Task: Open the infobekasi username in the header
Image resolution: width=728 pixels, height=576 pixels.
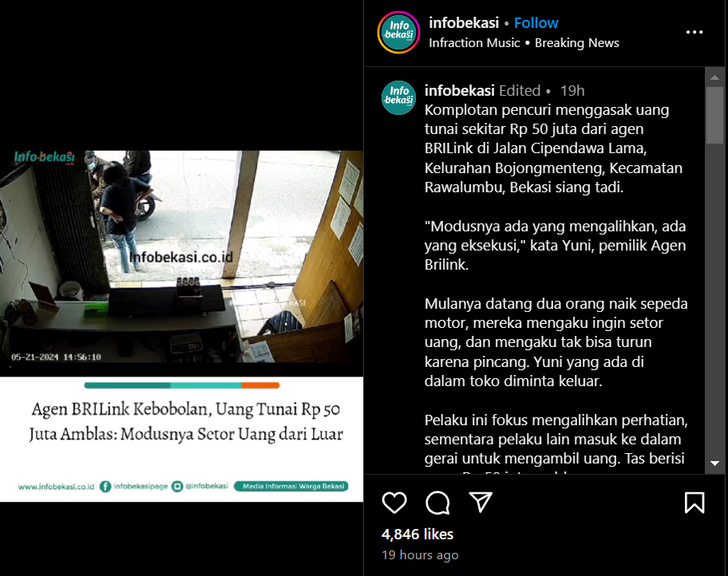Action: pos(463,23)
